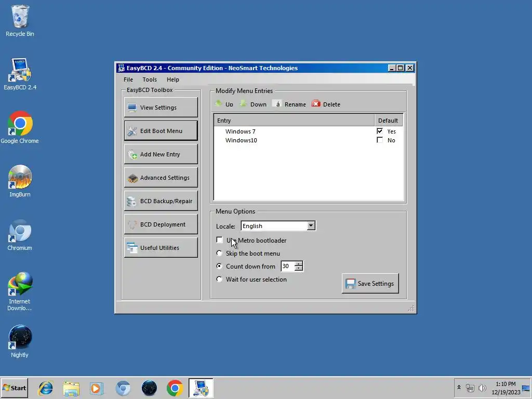Delete the selected boot entry
The width and height of the screenshot is (532, 399).
point(326,104)
